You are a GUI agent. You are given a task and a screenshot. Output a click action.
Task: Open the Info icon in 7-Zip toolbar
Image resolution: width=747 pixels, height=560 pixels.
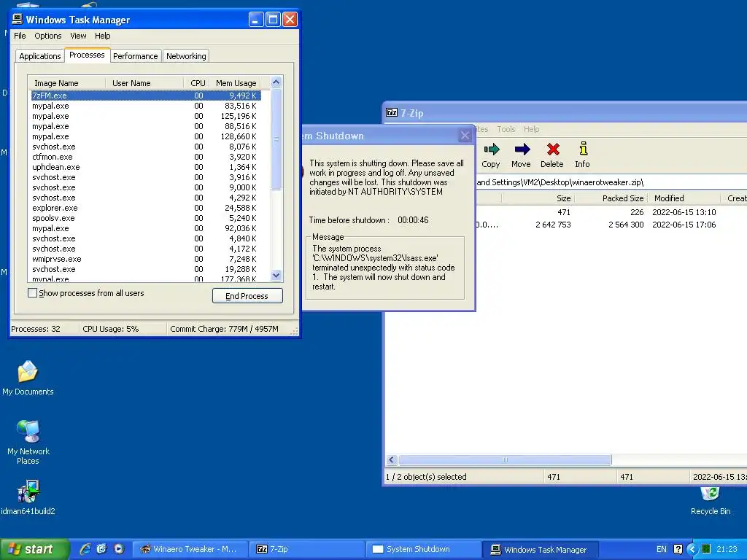coord(583,149)
